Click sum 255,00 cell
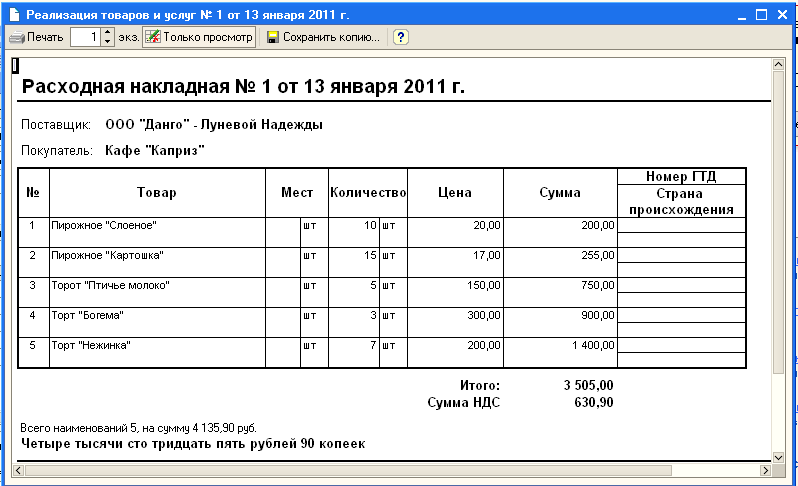The image size is (798, 486). [560, 263]
